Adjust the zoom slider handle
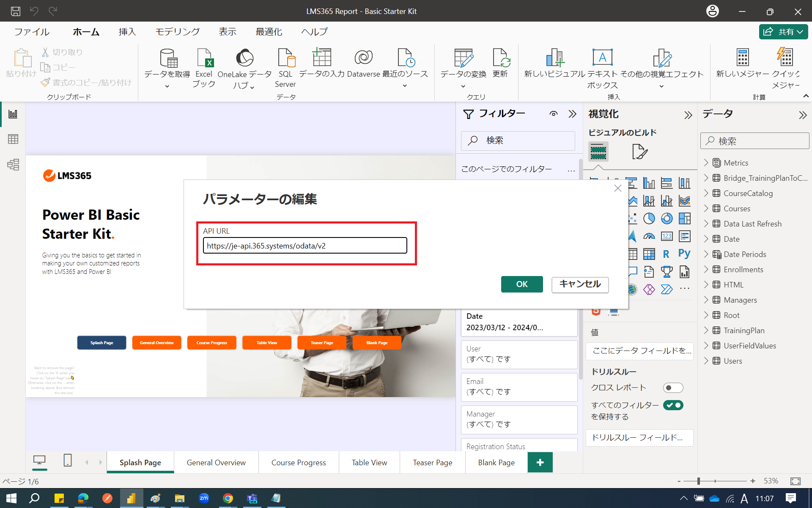Screen dimensions: 812x508 699,481
